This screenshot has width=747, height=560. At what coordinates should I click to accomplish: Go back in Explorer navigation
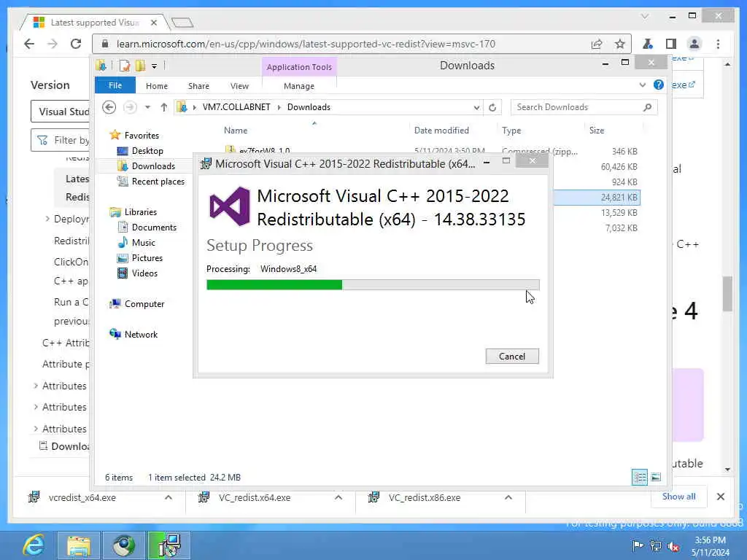[x=109, y=107]
